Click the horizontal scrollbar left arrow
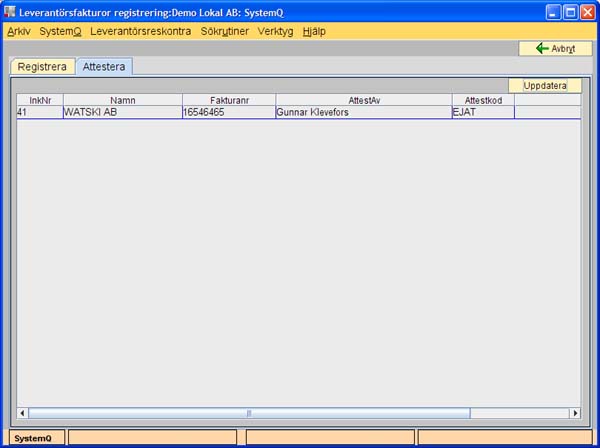Screen dimensions: 600x448 [x=22, y=413]
